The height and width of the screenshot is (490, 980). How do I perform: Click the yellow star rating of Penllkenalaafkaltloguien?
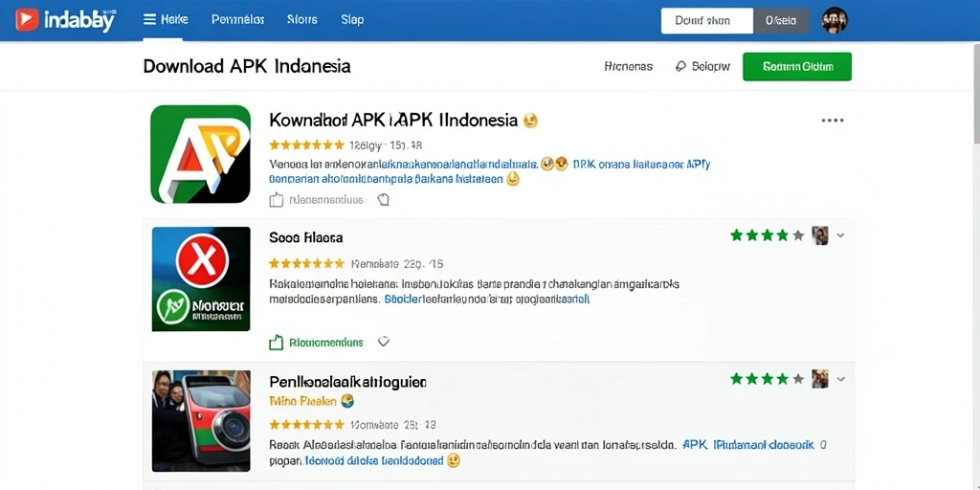[306, 424]
